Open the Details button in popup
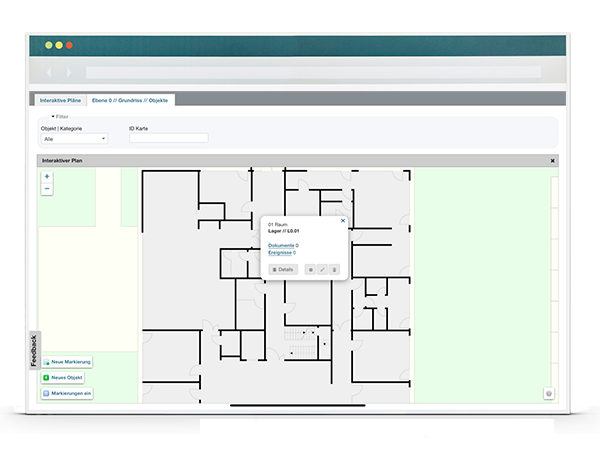 pos(283,269)
